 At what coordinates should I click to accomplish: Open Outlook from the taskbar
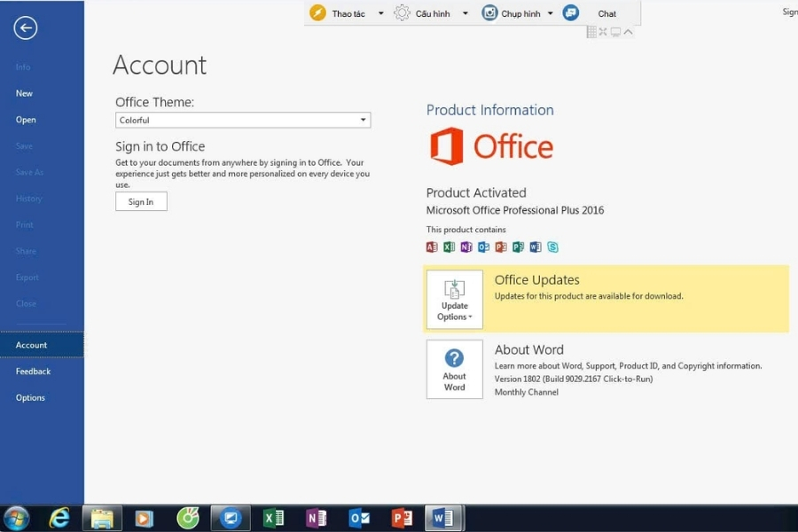(x=358, y=517)
